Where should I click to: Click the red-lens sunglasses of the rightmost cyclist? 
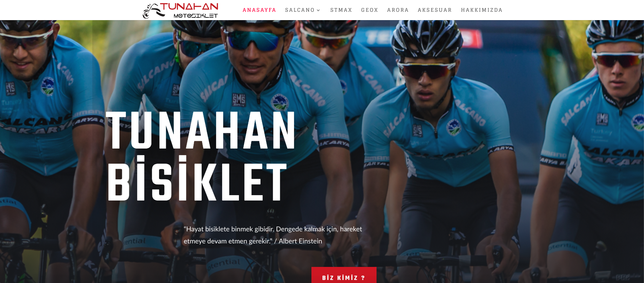pos(617,60)
